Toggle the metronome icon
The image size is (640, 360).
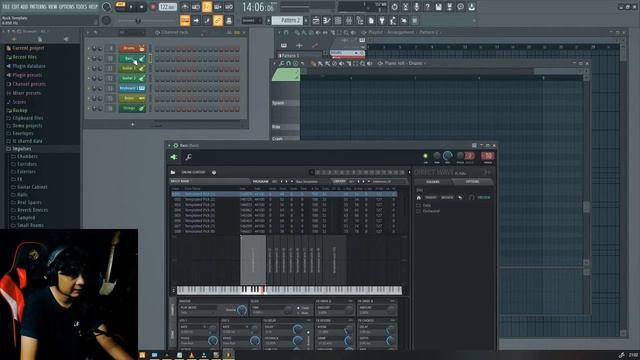point(185,7)
